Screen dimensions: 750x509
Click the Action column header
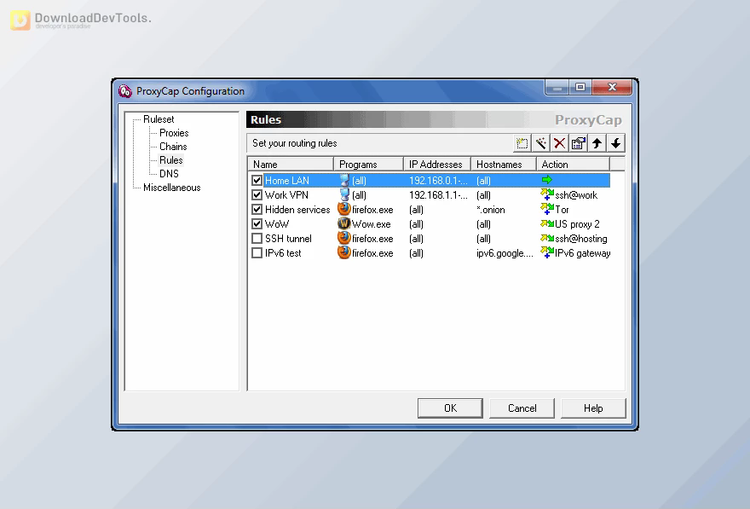(573, 164)
